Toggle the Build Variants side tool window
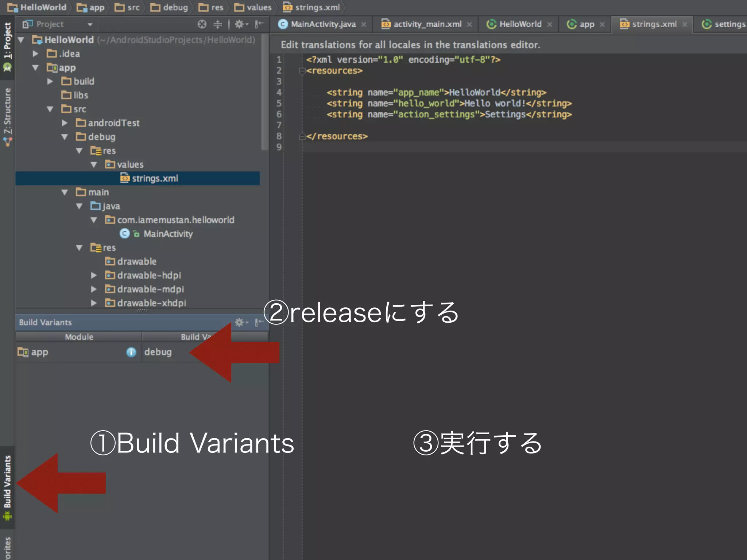The image size is (747, 560). [x=7, y=488]
